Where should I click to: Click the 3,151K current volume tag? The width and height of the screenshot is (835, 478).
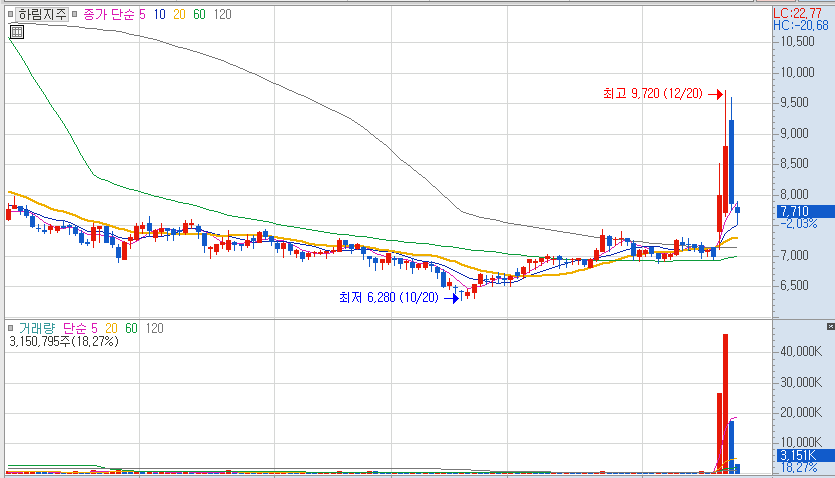[806, 456]
